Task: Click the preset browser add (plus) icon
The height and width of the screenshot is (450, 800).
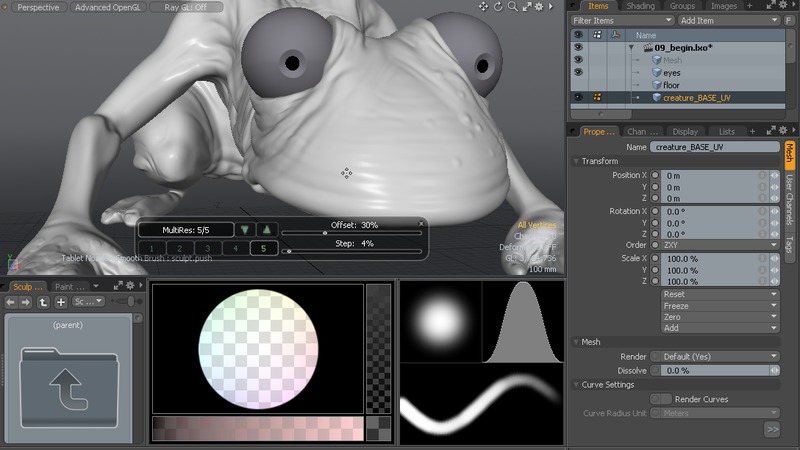Action: [x=61, y=301]
